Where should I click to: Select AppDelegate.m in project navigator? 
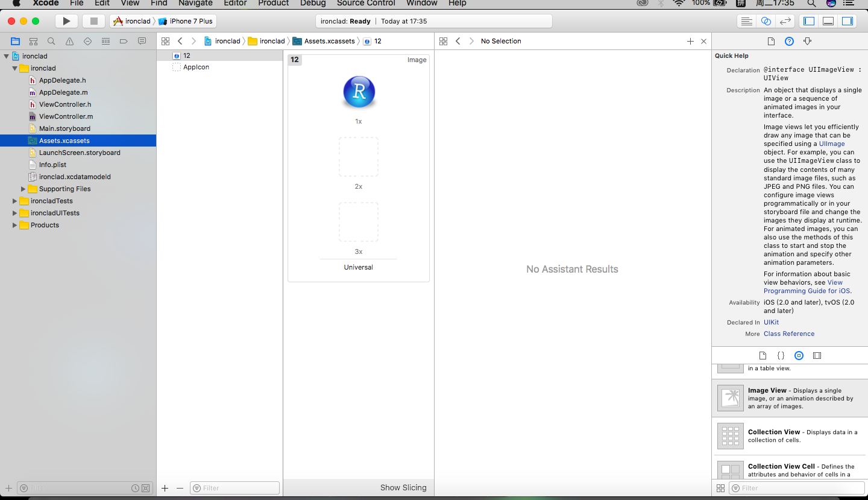[x=63, y=92]
